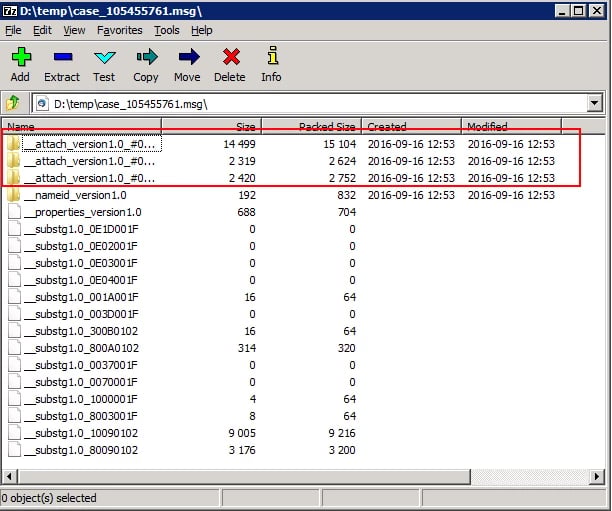Click the horizontal scrollbar right arrow
The height and width of the screenshot is (511, 612).
pyautogui.click(x=597, y=476)
